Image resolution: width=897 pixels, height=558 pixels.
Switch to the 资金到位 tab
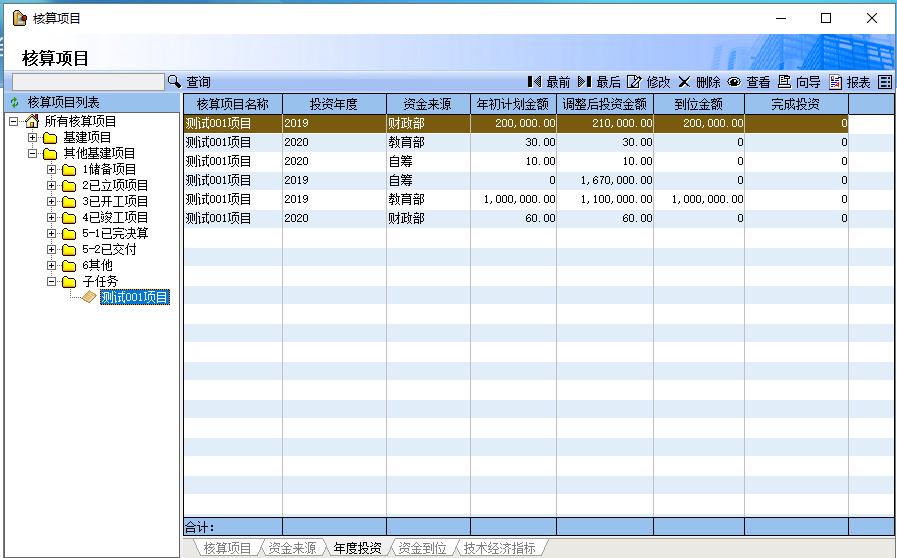click(421, 548)
